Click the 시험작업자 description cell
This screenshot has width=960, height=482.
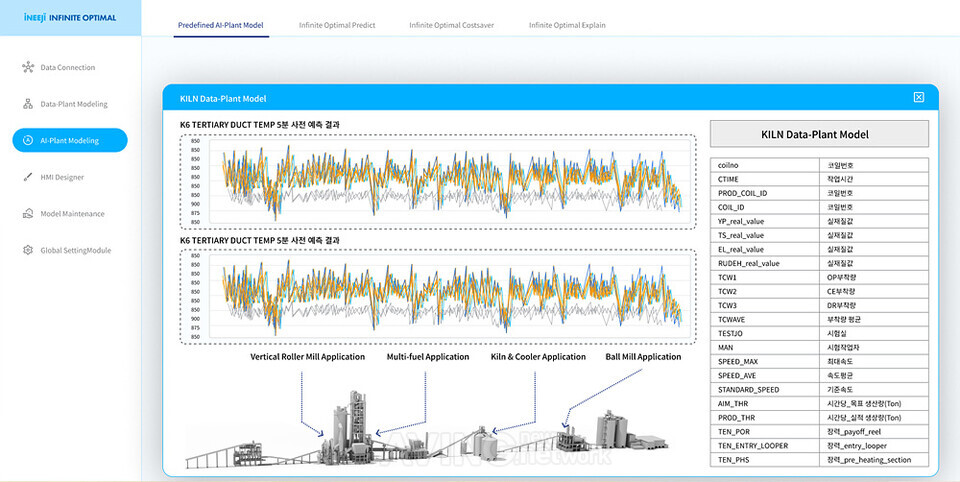pos(874,347)
